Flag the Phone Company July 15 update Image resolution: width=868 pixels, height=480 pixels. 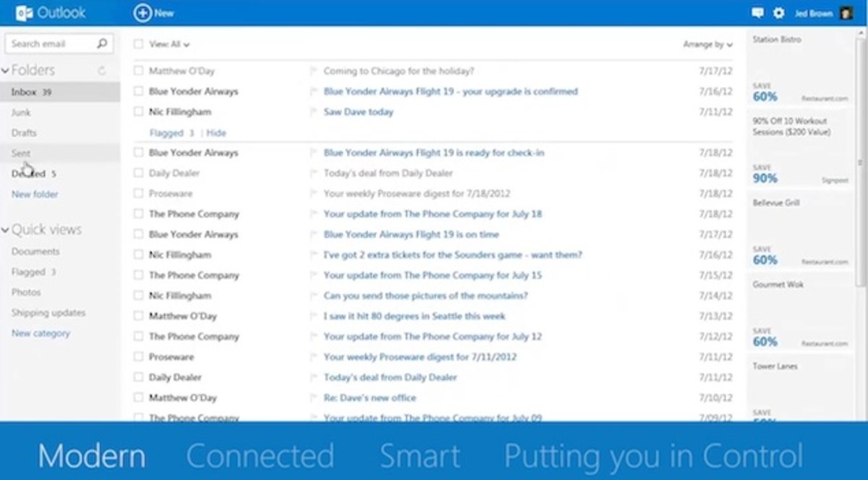tap(314, 275)
